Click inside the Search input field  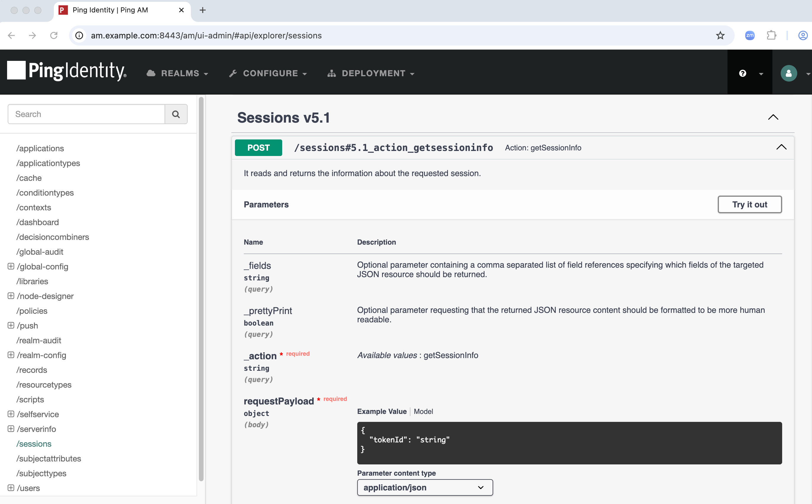[x=86, y=114]
